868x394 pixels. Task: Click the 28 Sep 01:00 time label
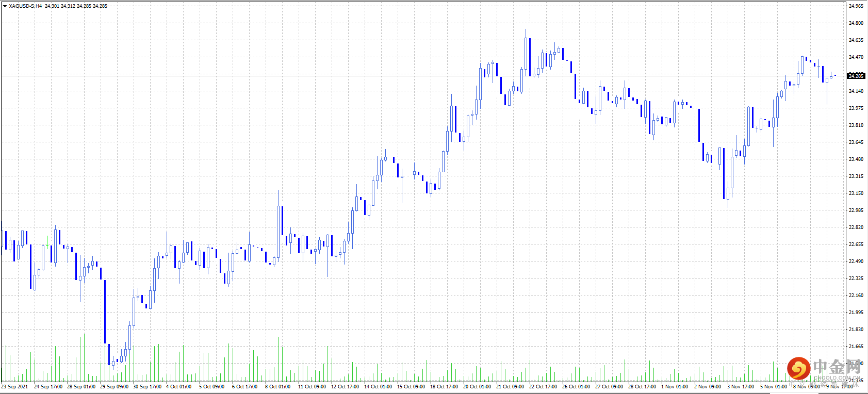point(81,387)
